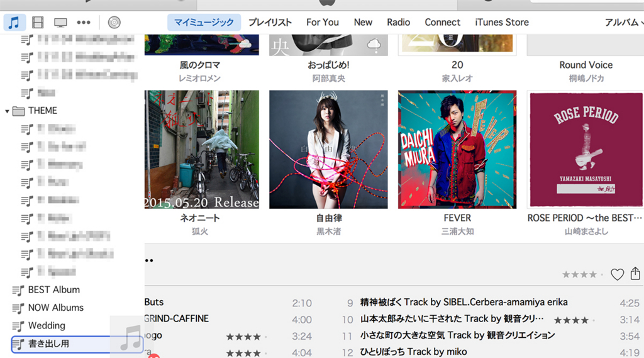644x358 pixels.
Task: Select the 20 album cover
Action: coord(457,45)
